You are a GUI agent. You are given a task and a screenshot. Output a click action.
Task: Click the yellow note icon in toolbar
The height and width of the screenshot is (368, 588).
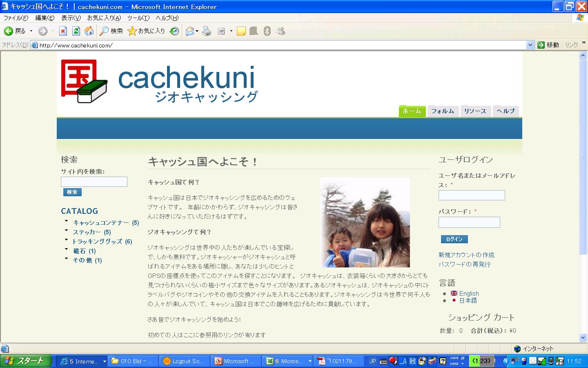pos(241,31)
